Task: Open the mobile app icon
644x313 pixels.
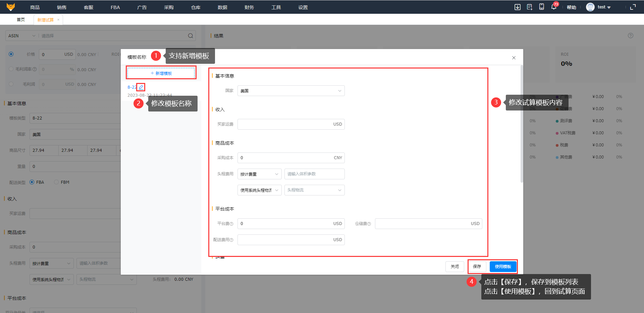Action: point(541,7)
